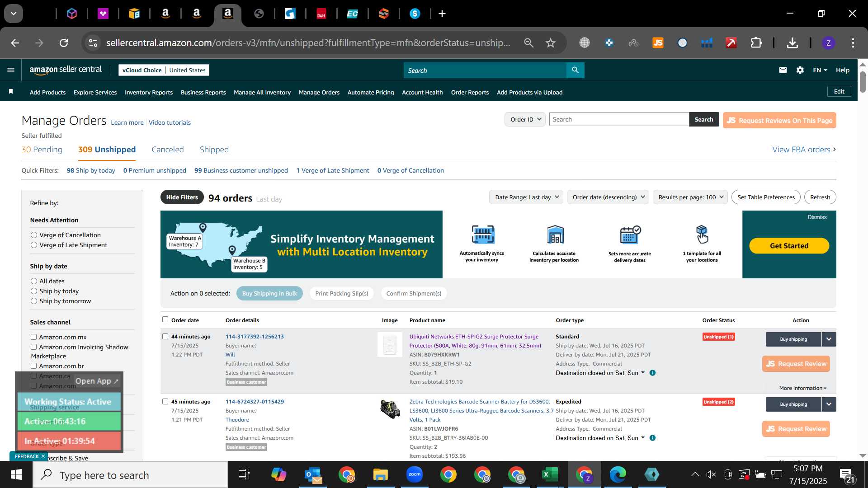
Task: Switch to the Shipped tab
Action: (x=214, y=150)
